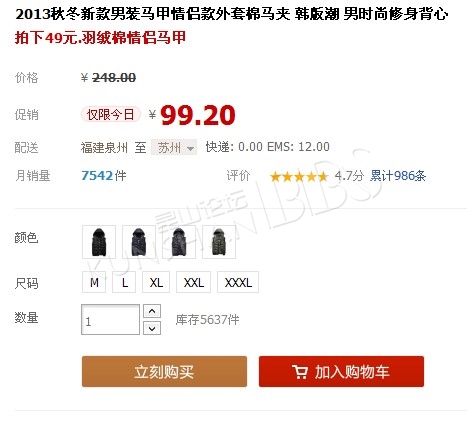467x432 pixels.
Task: Select size M option
Action: [x=94, y=282]
